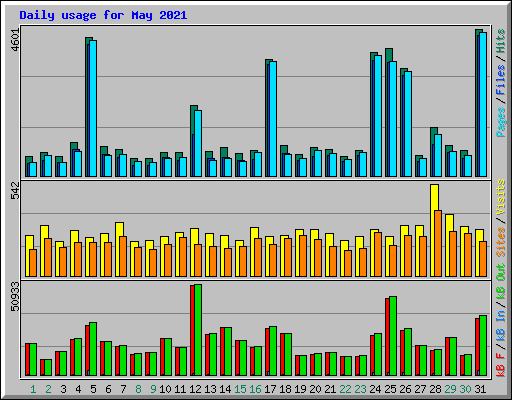
Task: Click the green kB Out bar for day 5
Action: click(93, 349)
